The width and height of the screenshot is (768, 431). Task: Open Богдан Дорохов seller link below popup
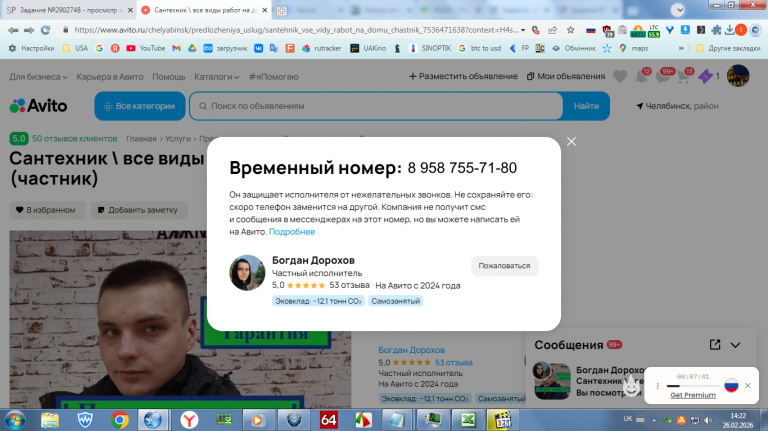point(411,350)
